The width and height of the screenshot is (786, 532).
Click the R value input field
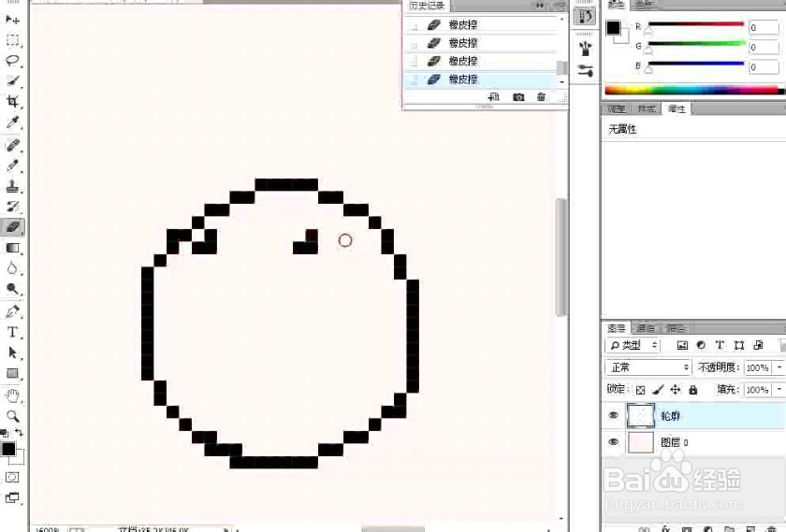[x=764, y=27]
